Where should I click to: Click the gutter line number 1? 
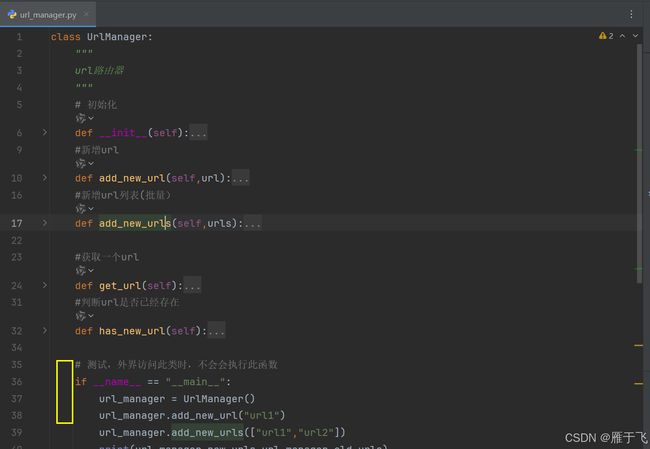click(x=19, y=37)
